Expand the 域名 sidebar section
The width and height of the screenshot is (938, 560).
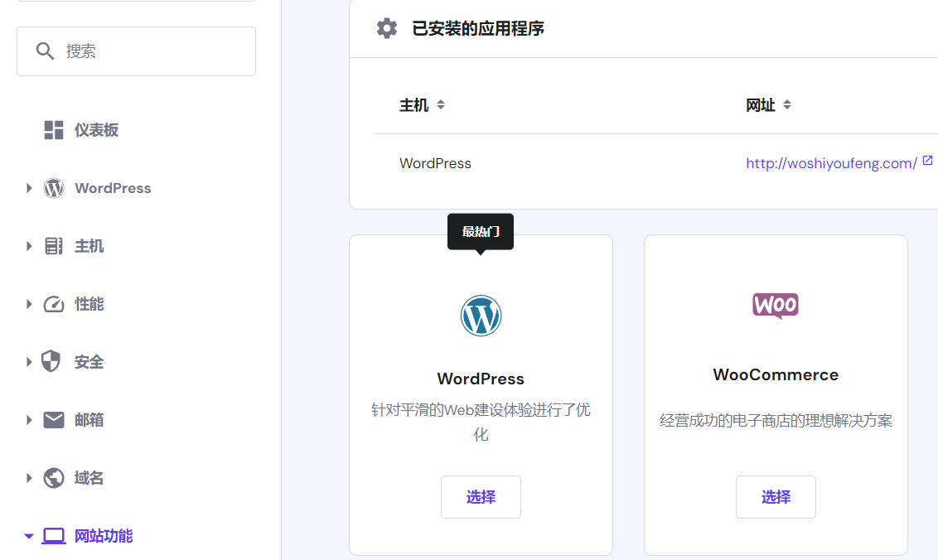[28, 478]
